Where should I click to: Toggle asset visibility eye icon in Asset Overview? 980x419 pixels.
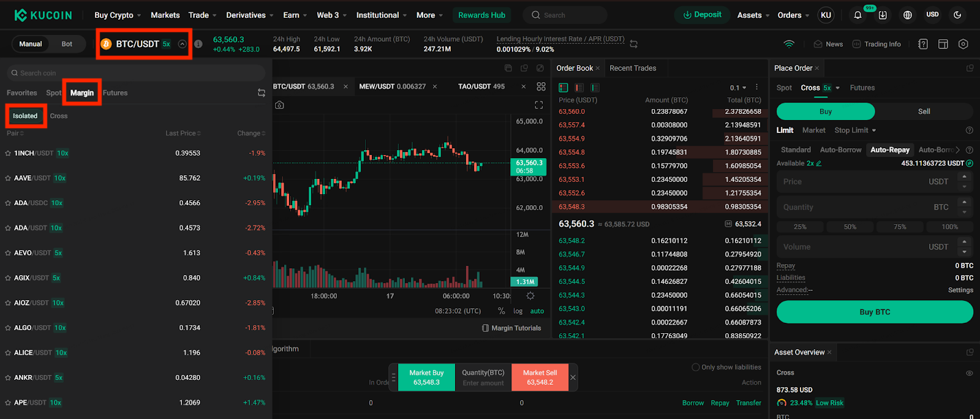click(x=969, y=373)
